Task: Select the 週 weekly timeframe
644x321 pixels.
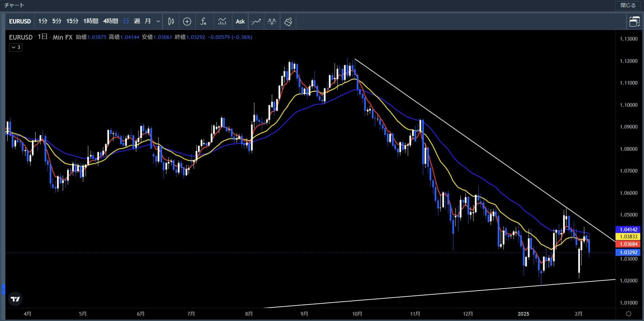Action: [x=137, y=21]
